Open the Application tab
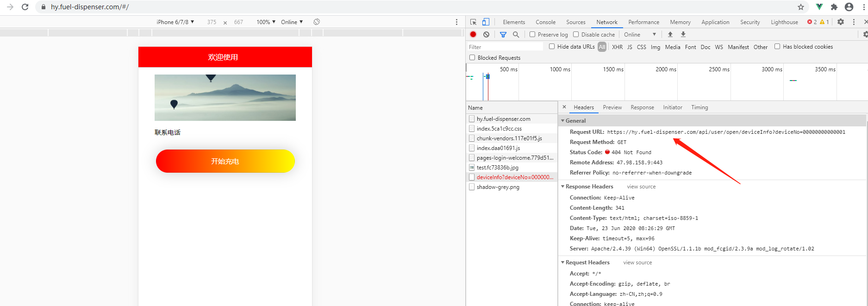This screenshot has height=306, width=868. click(715, 22)
